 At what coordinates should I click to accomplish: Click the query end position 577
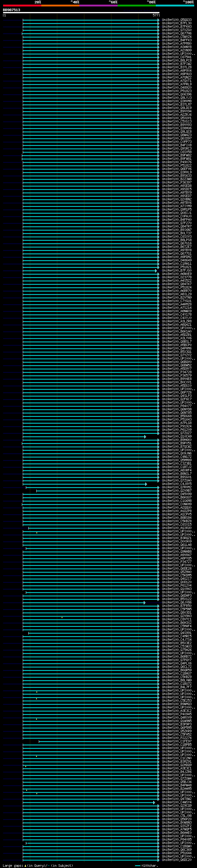point(155,15)
